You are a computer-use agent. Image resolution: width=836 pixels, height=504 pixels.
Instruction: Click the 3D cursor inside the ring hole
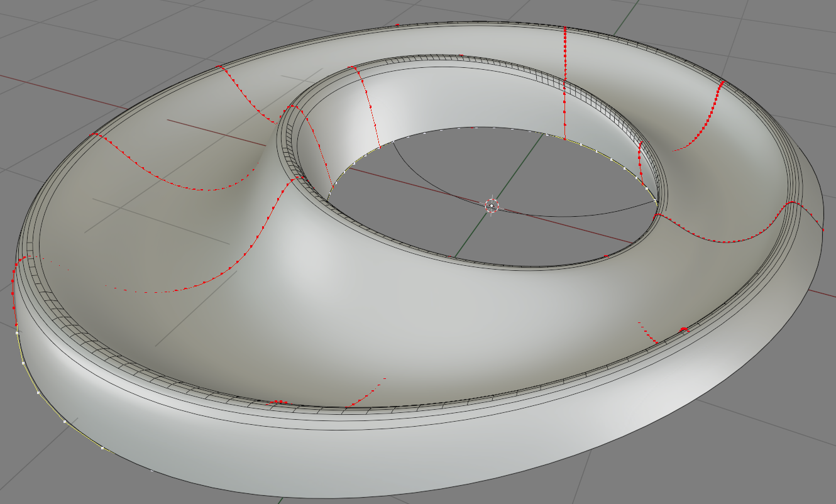(492, 205)
